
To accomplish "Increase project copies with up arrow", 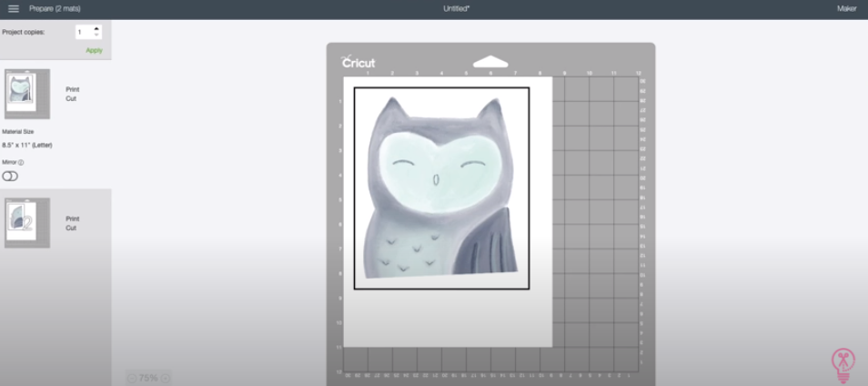I will click(x=96, y=29).
